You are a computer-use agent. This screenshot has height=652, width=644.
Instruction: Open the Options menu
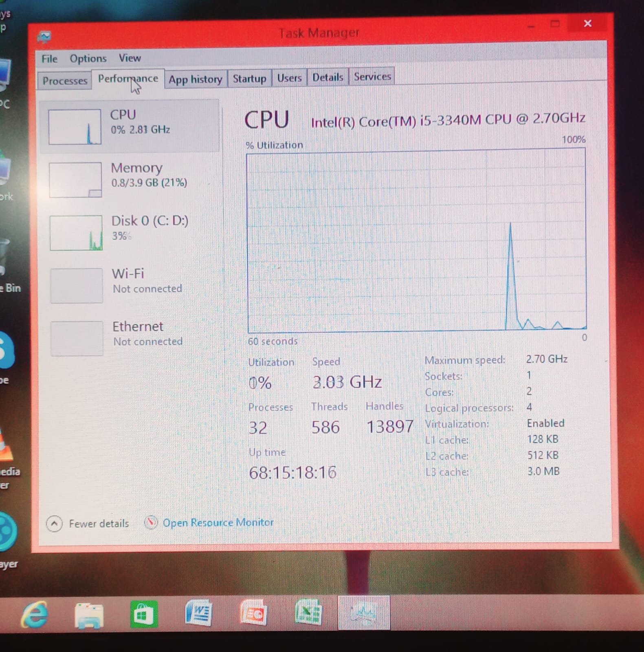pos(88,59)
